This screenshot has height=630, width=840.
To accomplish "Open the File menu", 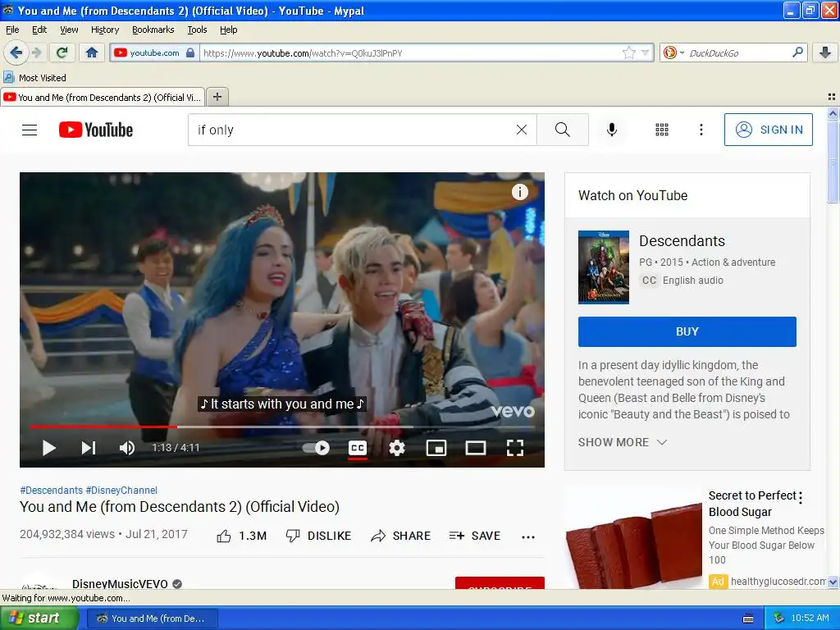I will click(12, 30).
